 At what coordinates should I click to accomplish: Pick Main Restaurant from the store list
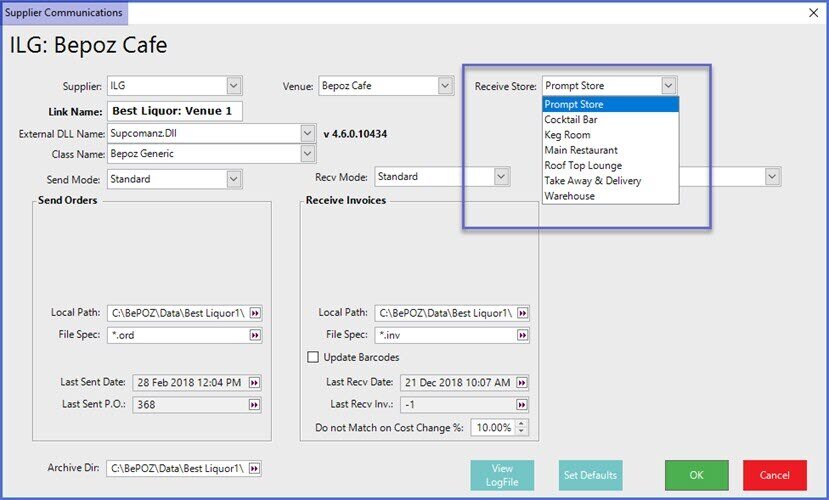[611, 150]
